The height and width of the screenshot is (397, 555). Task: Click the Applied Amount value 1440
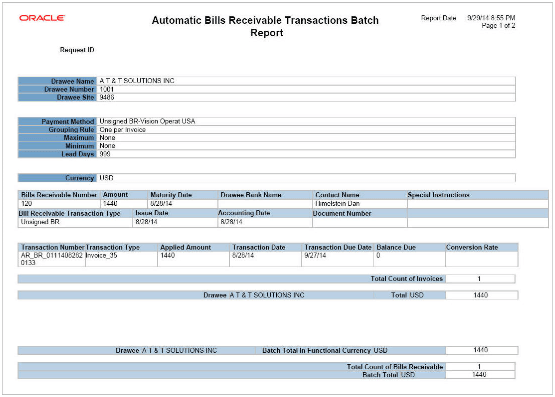click(x=168, y=255)
